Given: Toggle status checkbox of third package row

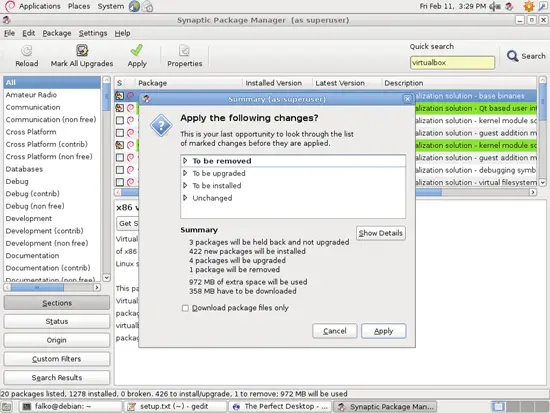Looking at the screenshot, I should pyautogui.click(x=120, y=120).
